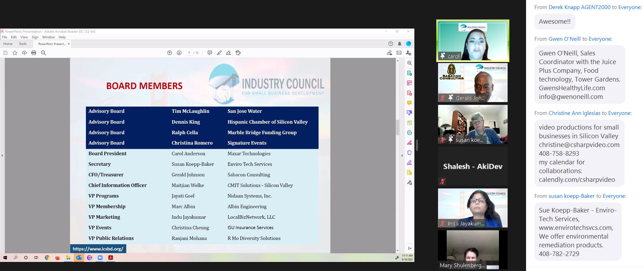Print the PDF using the printer icon
This screenshot has height=271, width=644.
pos(34,53)
